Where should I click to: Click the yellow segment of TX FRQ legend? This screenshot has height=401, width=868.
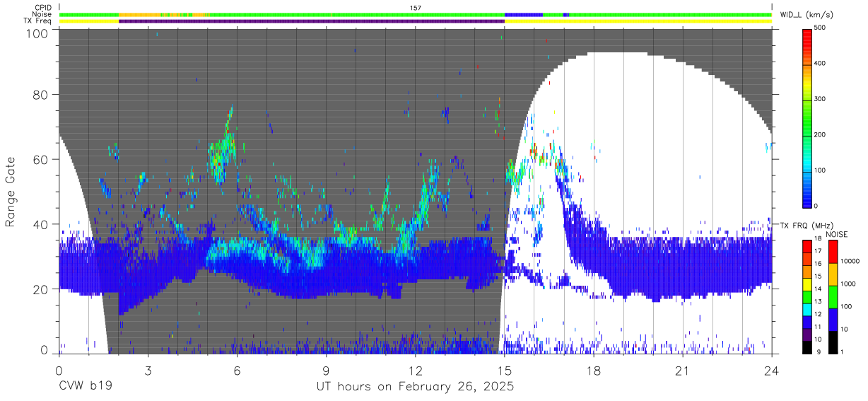(x=807, y=284)
